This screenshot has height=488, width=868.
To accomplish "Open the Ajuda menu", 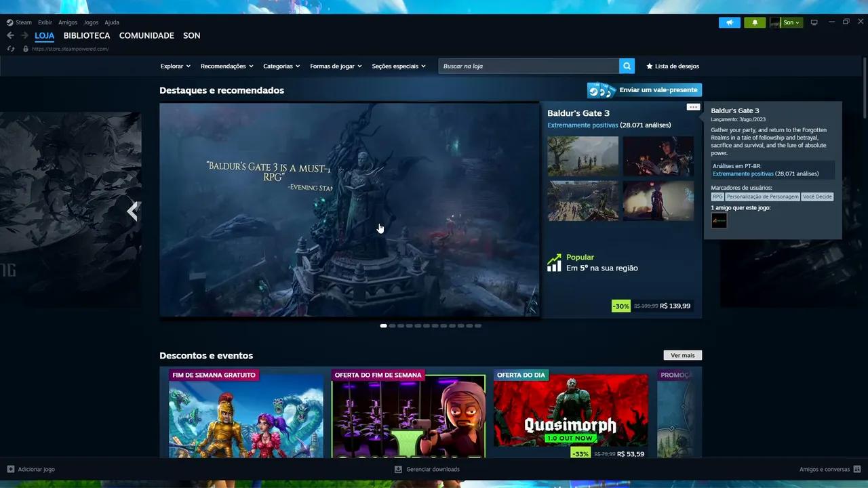I will (112, 22).
